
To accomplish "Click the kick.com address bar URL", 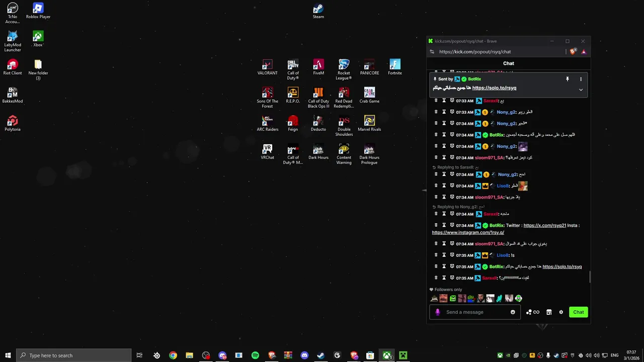I will click(475, 52).
